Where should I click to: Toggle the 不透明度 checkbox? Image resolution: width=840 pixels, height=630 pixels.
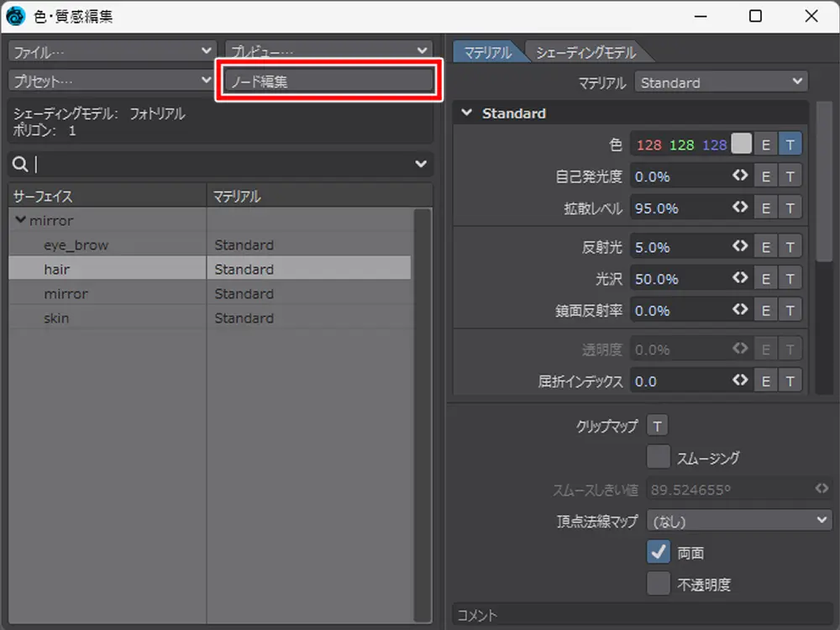(659, 584)
